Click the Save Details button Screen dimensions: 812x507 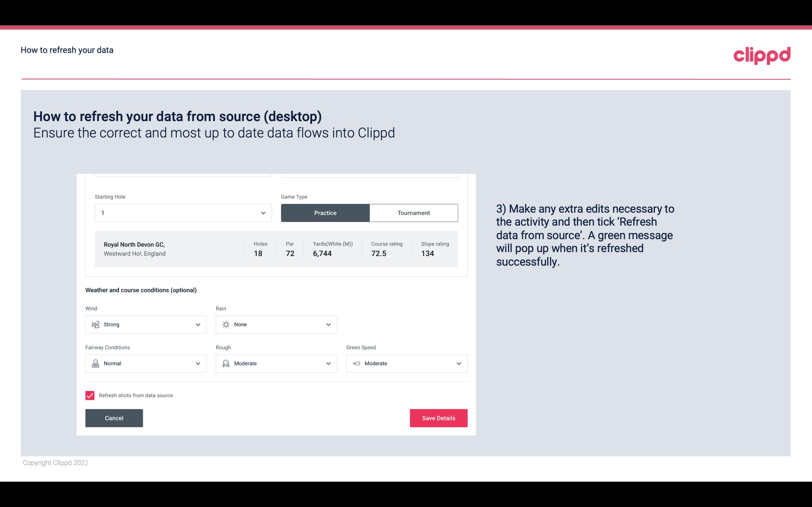[x=438, y=418]
